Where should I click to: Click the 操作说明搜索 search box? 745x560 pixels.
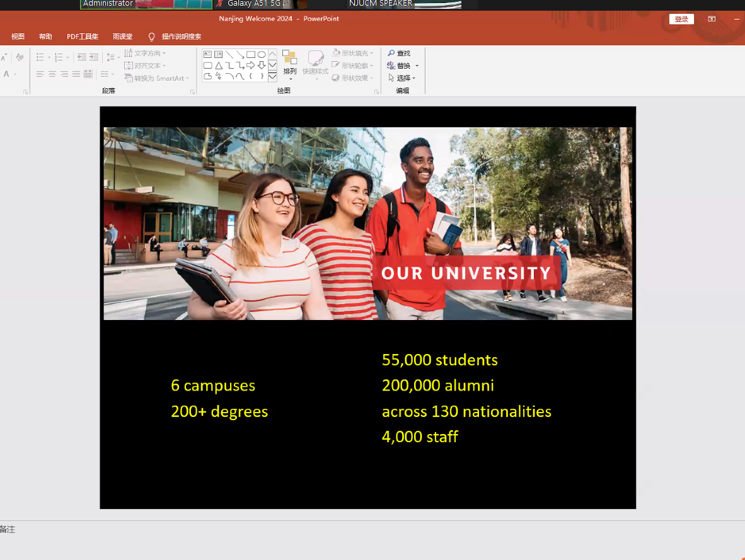(175, 37)
